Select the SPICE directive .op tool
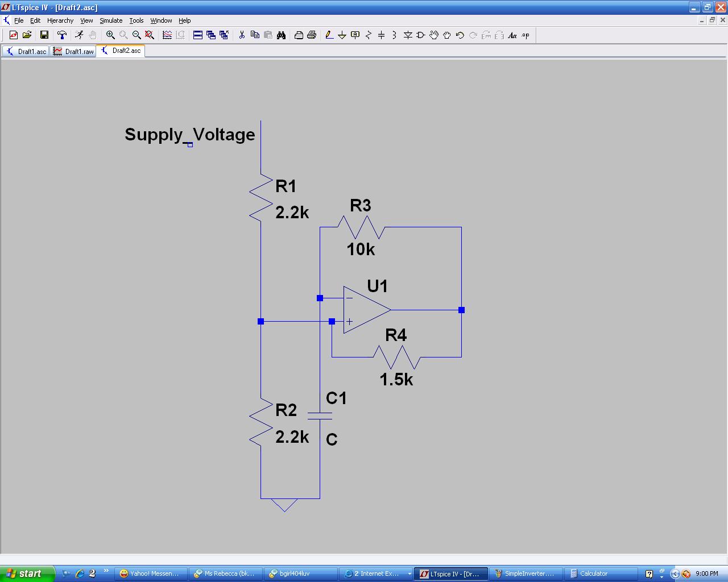Viewport: 728px width, 582px height. [526, 35]
